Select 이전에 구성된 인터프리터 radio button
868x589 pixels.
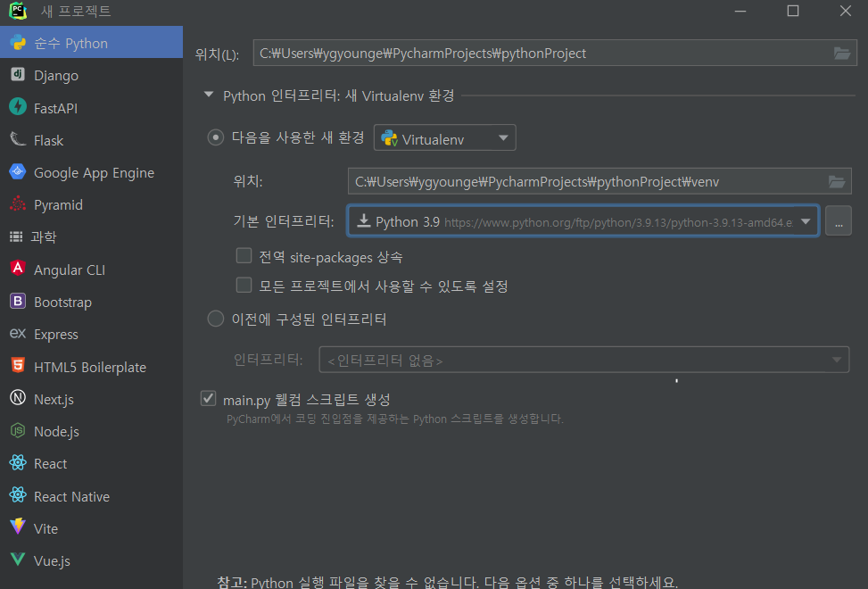[x=215, y=319]
